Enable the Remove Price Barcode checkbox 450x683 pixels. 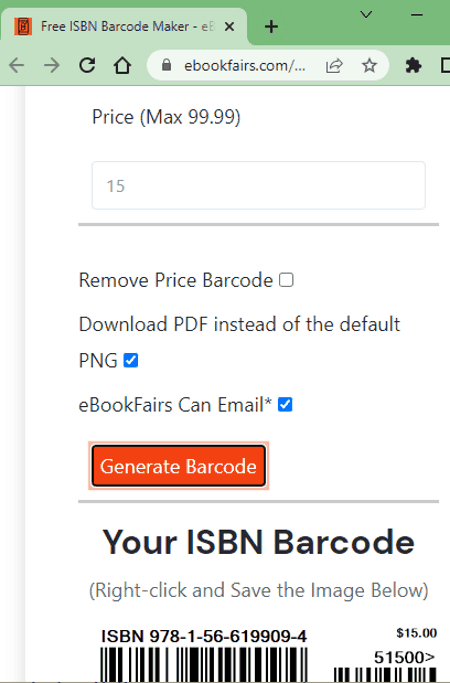(x=286, y=280)
